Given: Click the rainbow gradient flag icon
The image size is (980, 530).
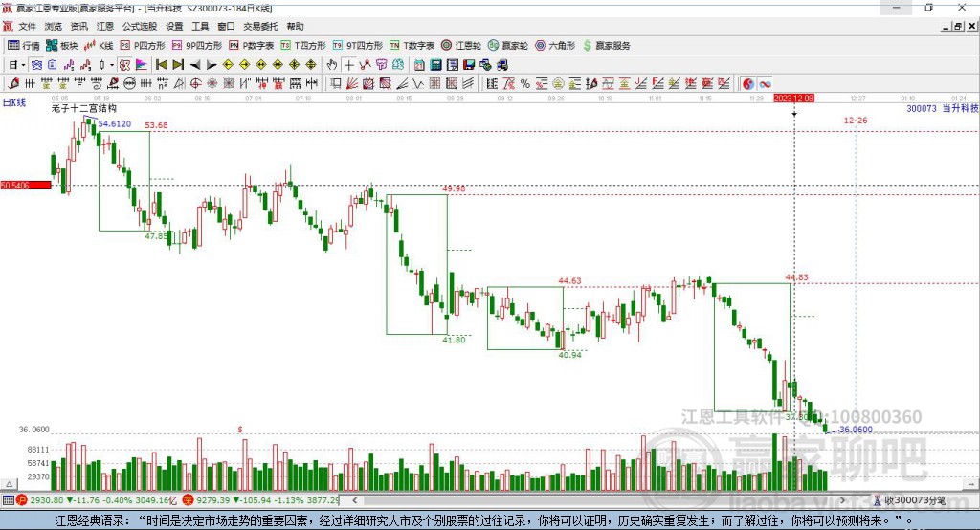Looking at the screenshot, I should tap(142, 65).
